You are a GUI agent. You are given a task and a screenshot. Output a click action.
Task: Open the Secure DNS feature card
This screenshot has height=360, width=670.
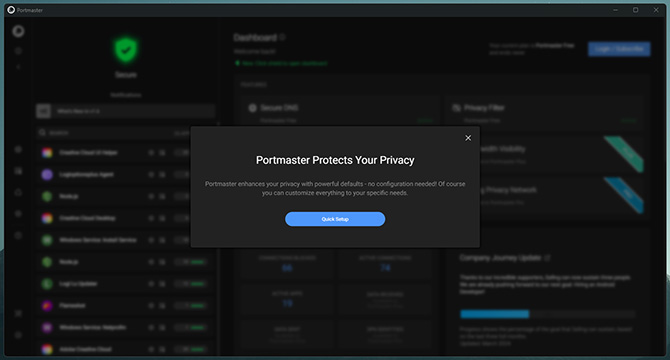coord(341,113)
